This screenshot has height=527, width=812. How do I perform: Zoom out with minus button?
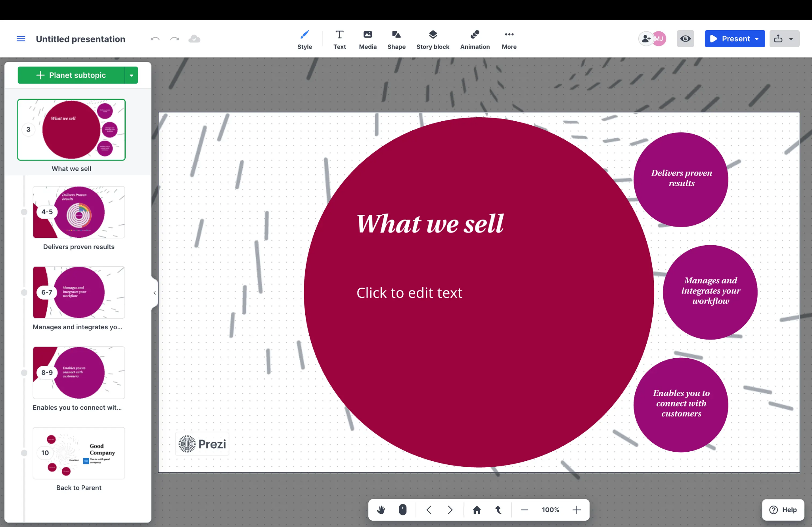pyautogui.click(x=525, y=510)
